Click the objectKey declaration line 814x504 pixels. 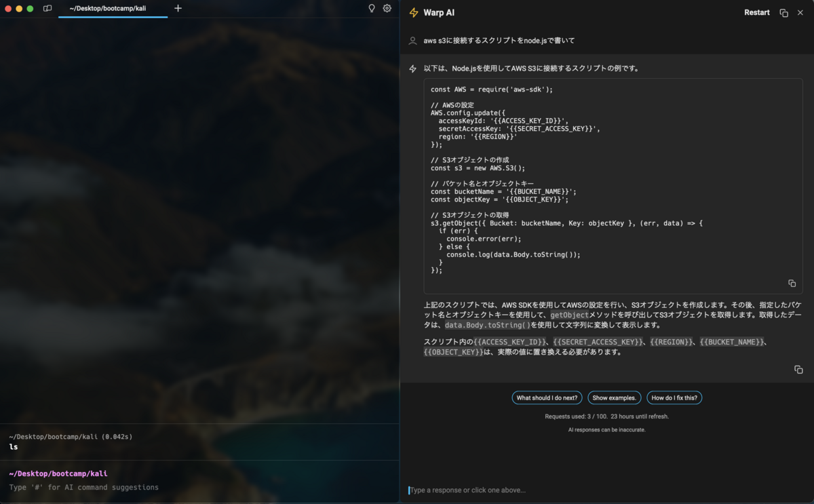pos(499,199)
